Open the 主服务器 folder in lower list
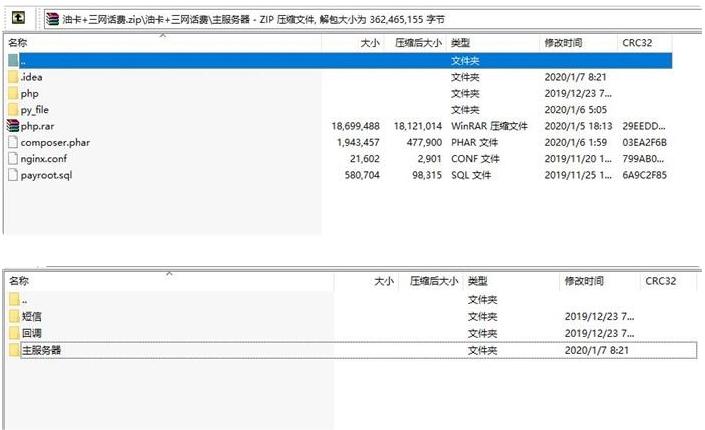The width and height of the screenshot is (705, 430). pyautogui.click(x=41, y=350)
